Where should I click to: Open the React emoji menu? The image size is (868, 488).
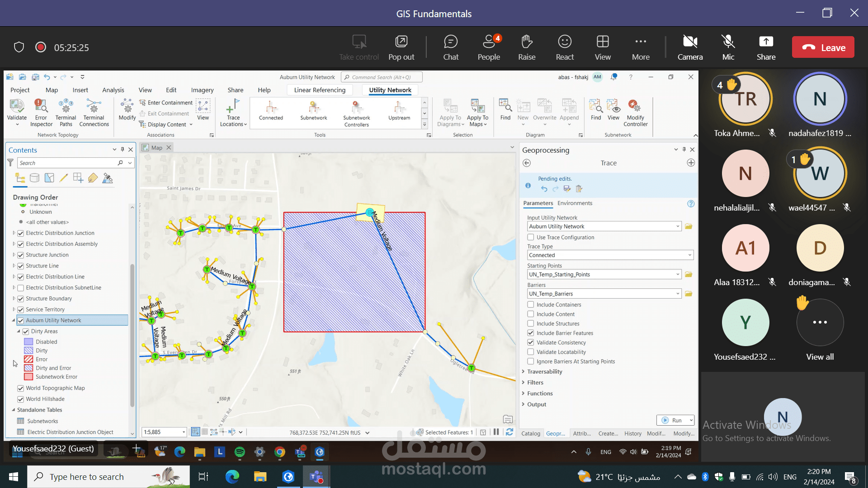click(565, 47)
